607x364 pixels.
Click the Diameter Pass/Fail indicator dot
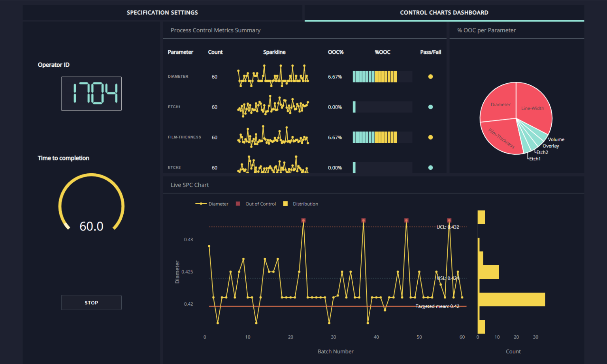point(430,77)
